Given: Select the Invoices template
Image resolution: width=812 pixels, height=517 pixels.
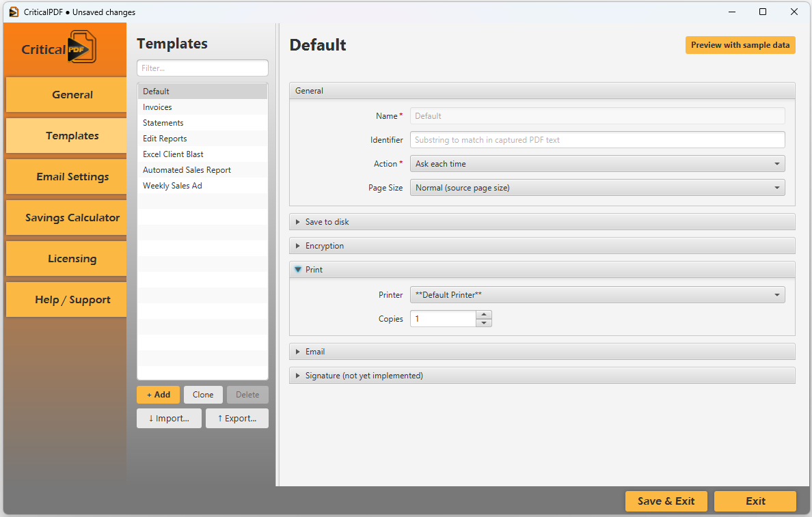Looking at the screenshot, I should click(x=202, y=107).
